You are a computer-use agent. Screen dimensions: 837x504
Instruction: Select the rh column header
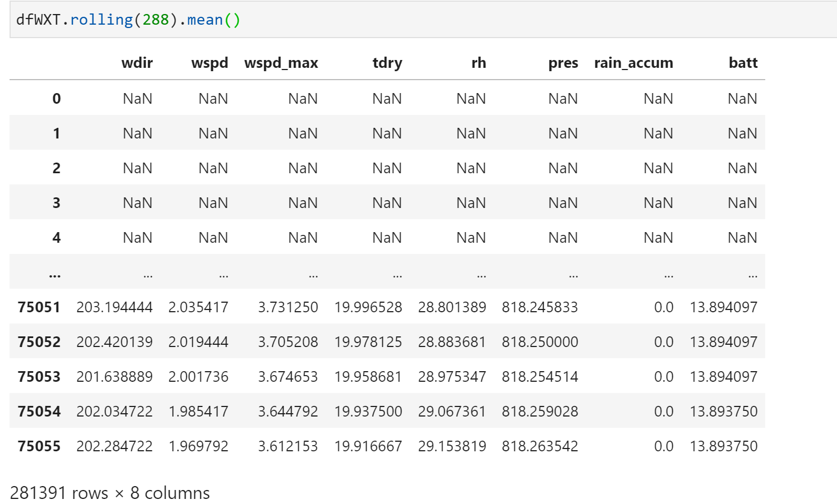[479, 63]
